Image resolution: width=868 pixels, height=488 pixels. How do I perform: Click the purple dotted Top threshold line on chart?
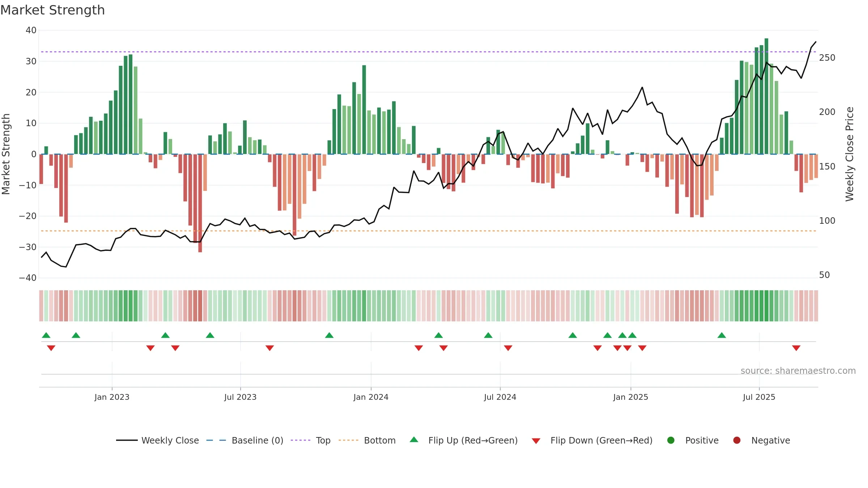click(429, 52)
